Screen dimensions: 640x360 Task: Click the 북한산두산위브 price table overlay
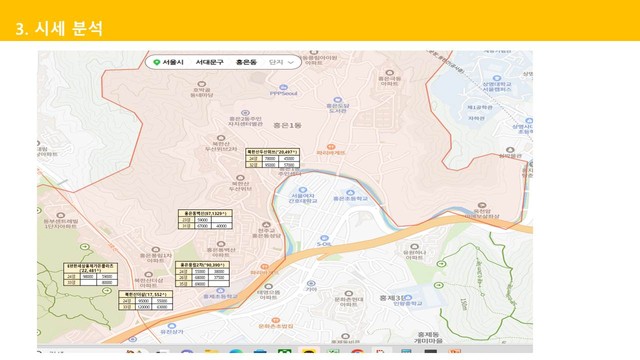point(272,158)
